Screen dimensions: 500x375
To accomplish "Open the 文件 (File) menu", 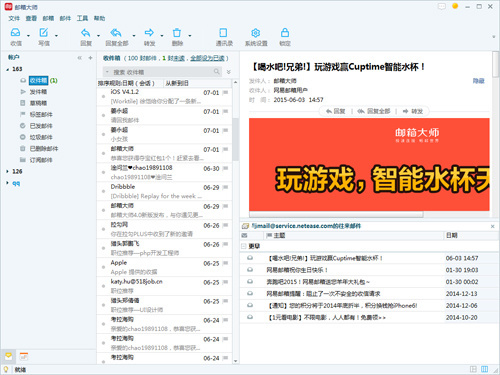I will [14, 18].
